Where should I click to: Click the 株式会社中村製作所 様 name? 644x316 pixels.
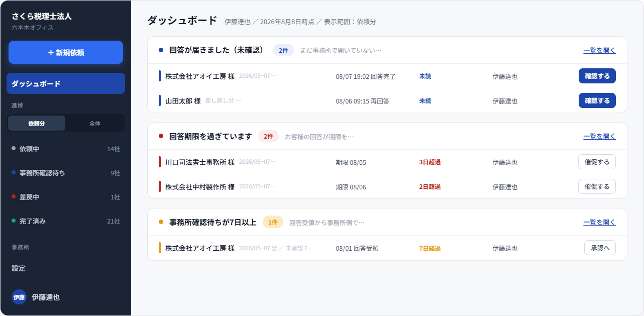[x=200, y=187]
